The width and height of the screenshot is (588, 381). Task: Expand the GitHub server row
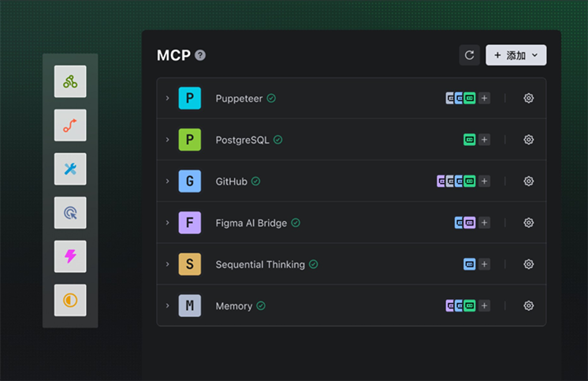pos(168,181)
